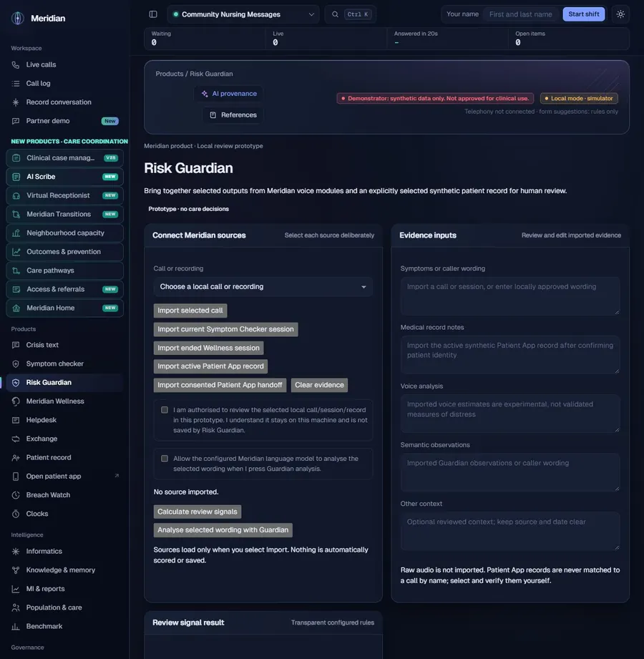Click the Patient record person icon

16,458
